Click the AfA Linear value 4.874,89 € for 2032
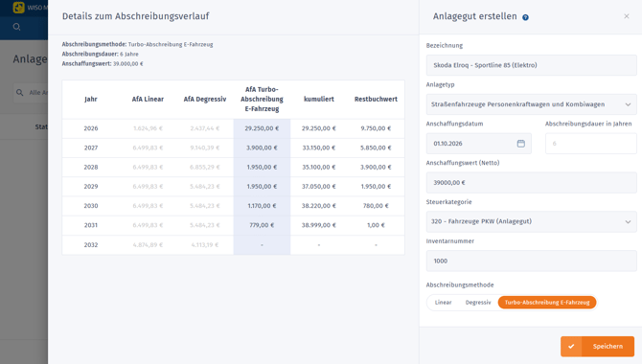642x364 pixels. pyautogui.click(x=148, y=245)
